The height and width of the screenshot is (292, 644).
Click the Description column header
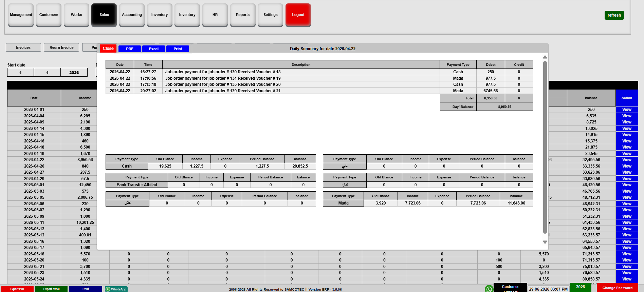[301, 65]
